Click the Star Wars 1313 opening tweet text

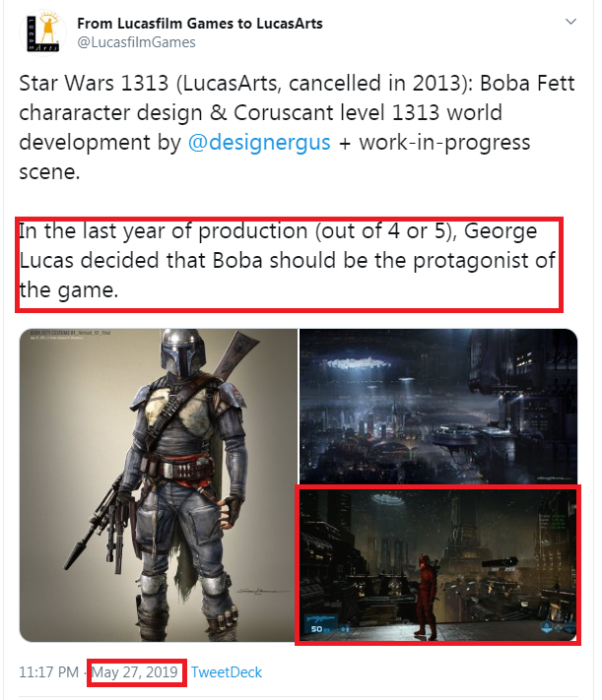297,127
